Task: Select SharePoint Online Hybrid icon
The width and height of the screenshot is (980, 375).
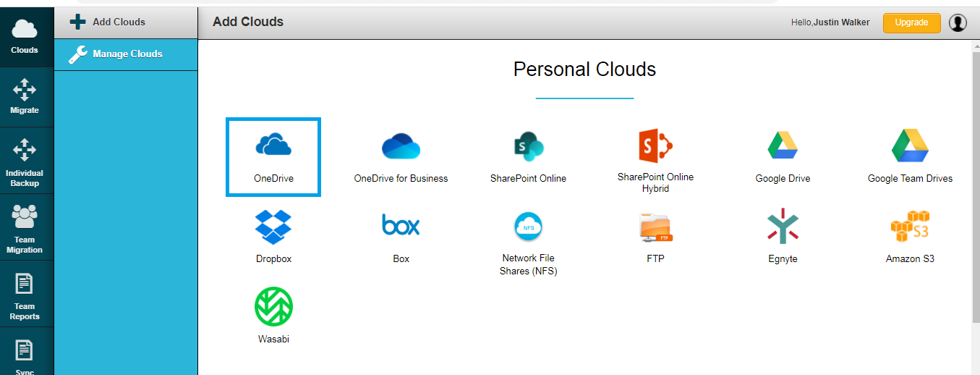Action: click(655, 146)
